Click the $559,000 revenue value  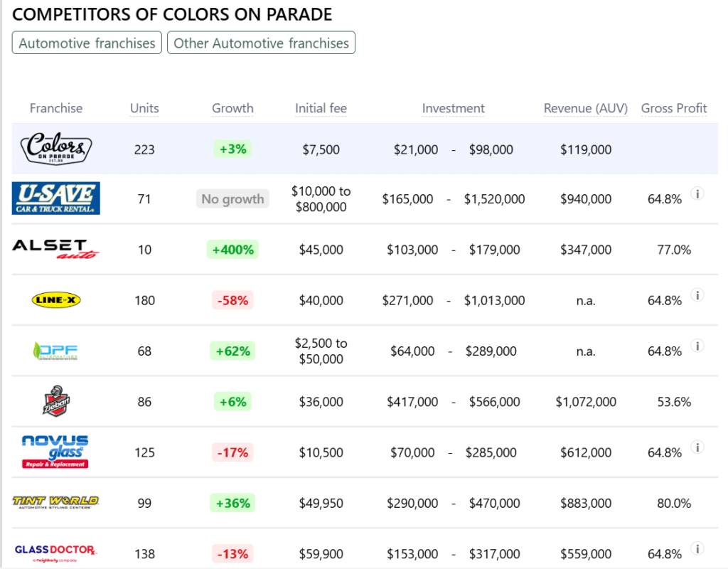pos(586,553)
